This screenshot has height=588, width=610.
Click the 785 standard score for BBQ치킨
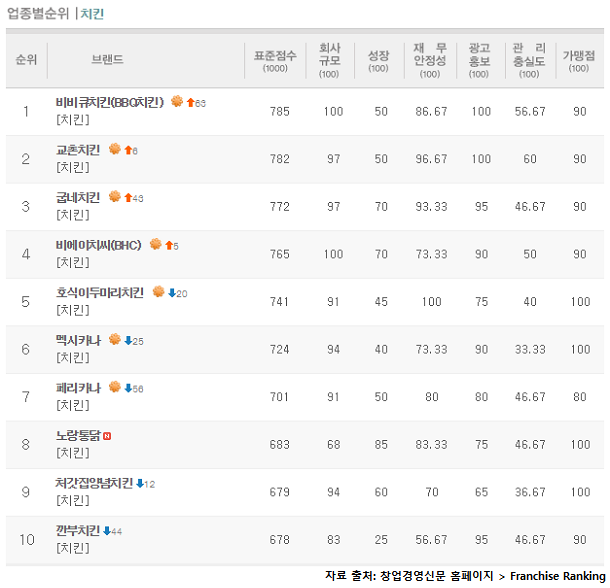(280, 112)
